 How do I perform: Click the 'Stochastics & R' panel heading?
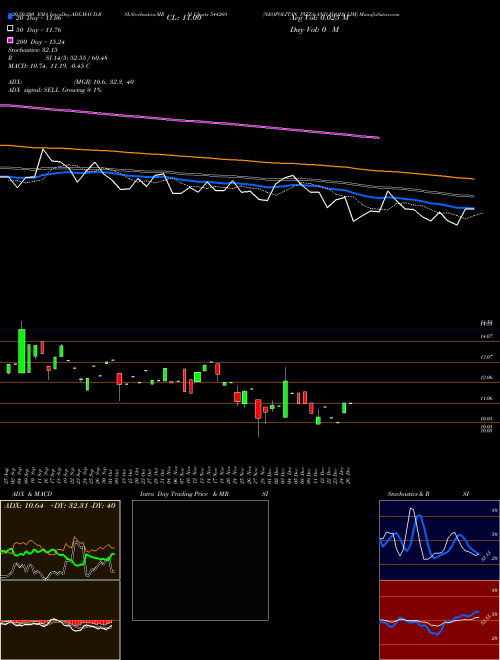click(x=408, y=493)
